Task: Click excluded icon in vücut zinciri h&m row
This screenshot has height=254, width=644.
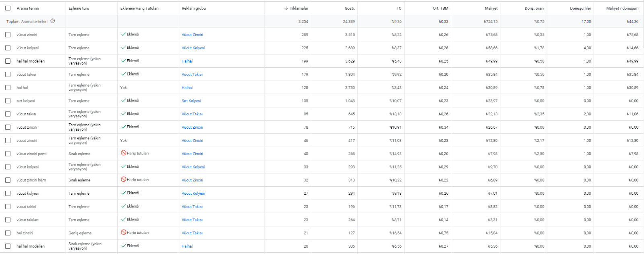Action: 124,180
